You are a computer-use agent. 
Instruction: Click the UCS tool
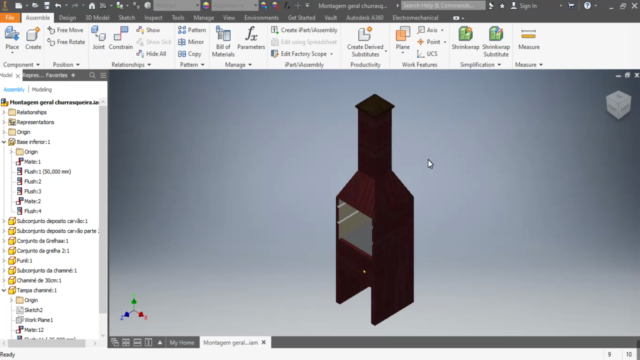[427, 53]
